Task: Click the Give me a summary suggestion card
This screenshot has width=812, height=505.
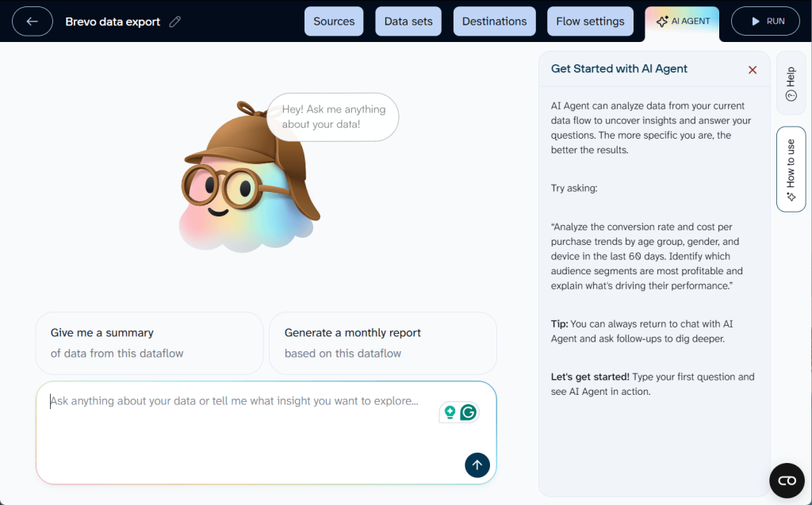Action: tap(149, 342)
